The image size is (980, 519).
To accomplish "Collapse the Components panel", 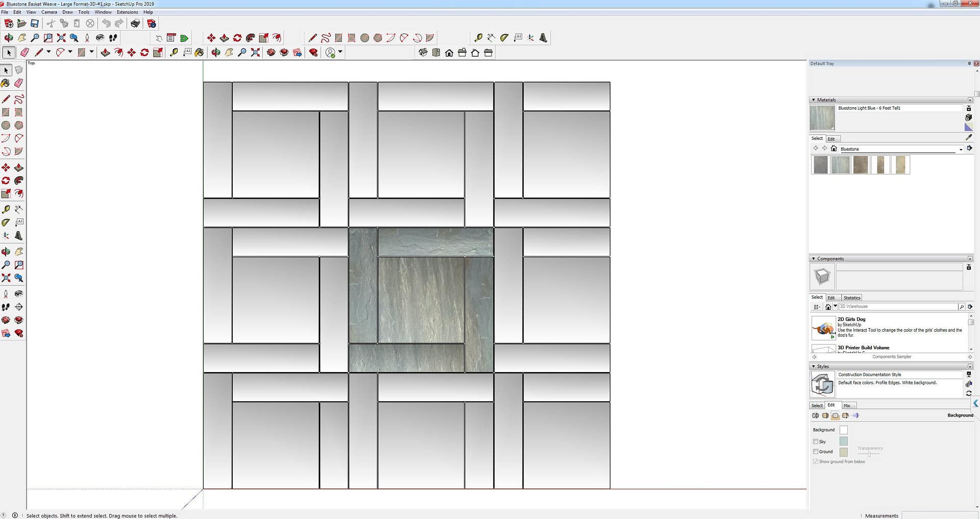I will pos(814,259).
